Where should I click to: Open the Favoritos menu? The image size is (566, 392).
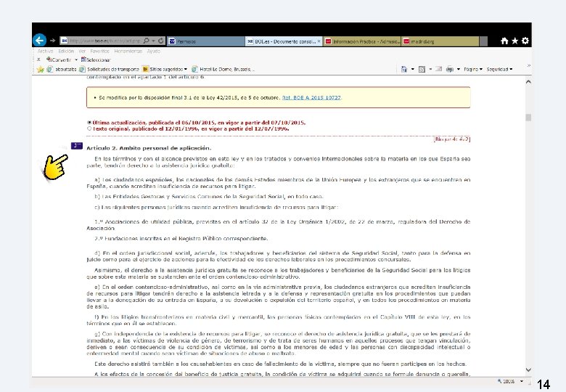(99, 52)
